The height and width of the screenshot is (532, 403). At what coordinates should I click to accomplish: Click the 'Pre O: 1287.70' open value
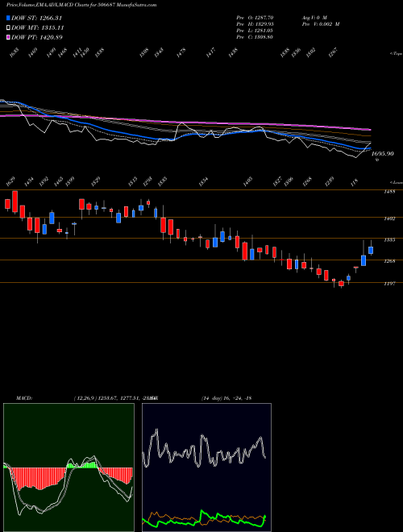tap(255, 17)
